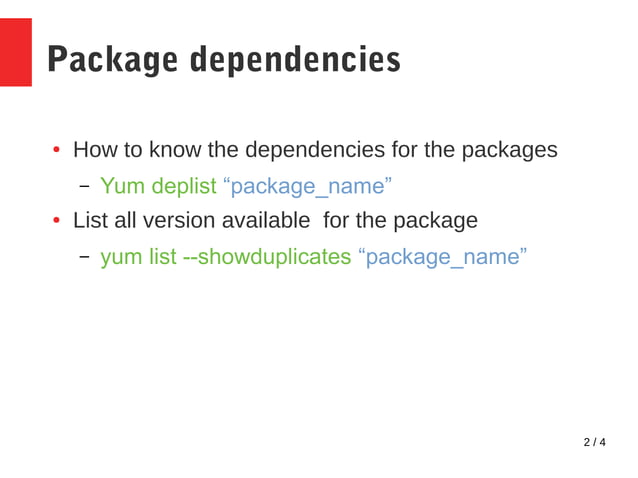Select the first red bullet point
The height and width of the screenshot is (478, 638).
pyautogui.click(x=57, y=150)
